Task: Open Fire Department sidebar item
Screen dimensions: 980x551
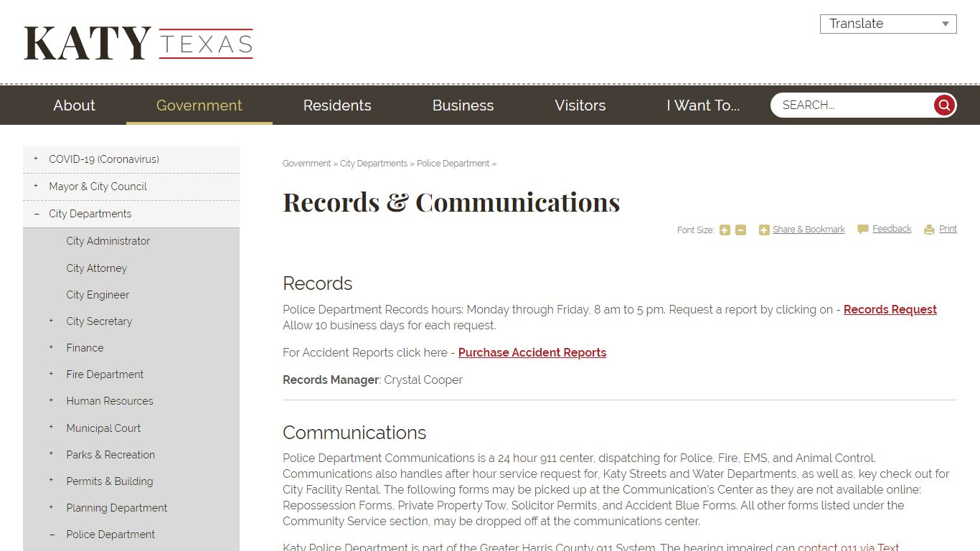Action: [105, 375]
